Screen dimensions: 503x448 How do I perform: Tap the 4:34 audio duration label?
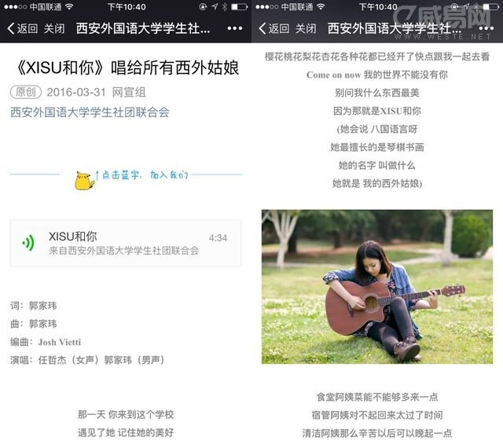coord(218,238)
